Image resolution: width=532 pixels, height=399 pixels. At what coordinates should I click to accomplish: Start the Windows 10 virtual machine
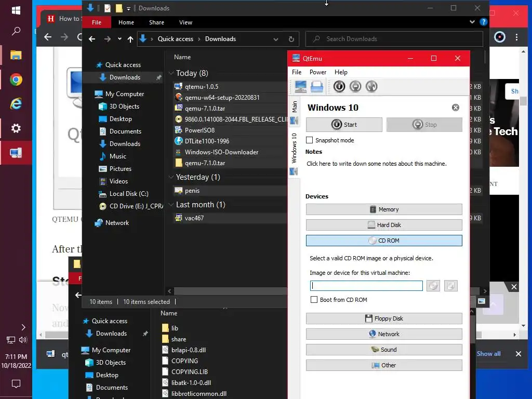(344, 125)
